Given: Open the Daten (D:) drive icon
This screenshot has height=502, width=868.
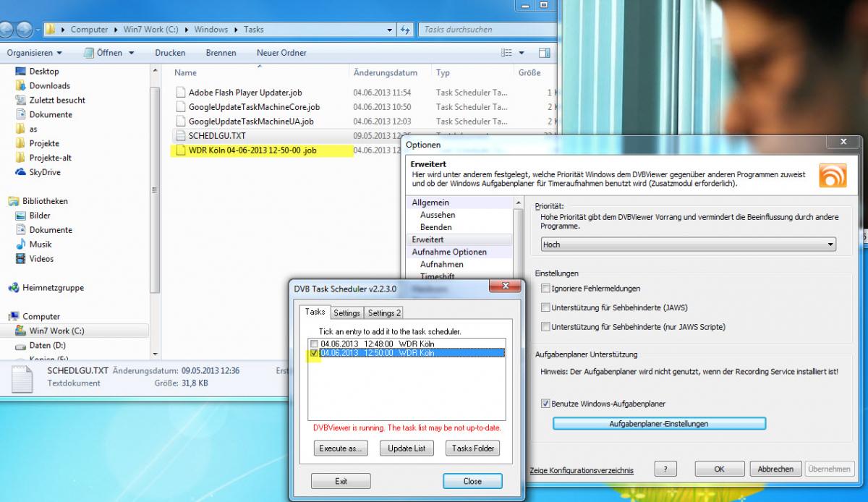Looking at the screenshot, I should 20,346.
